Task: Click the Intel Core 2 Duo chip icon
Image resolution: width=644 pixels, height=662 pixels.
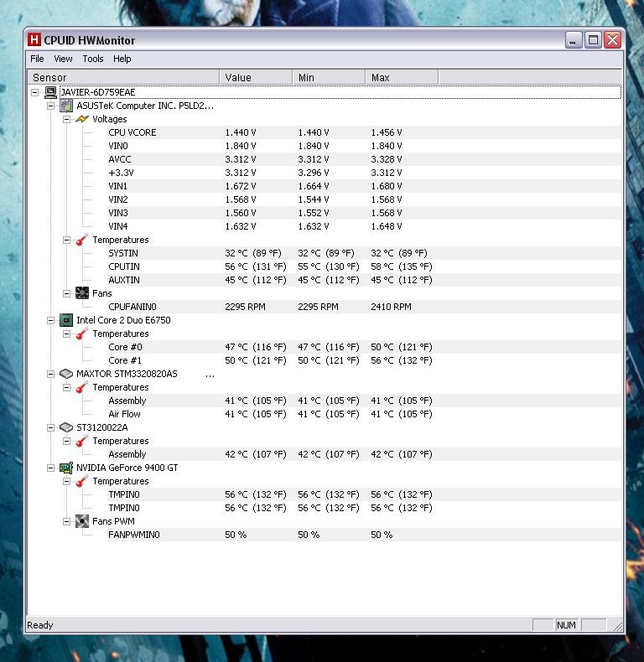Action: [x=66, y=320]
